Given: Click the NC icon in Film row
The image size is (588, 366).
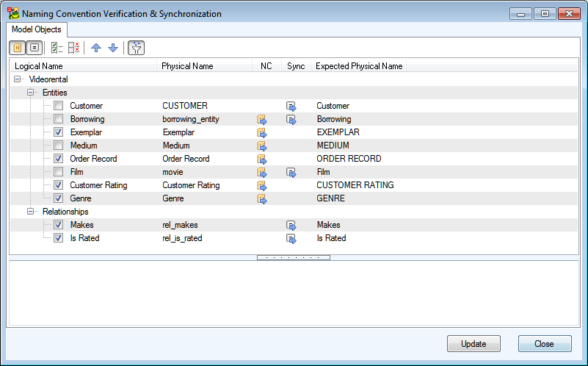Looking at the screenshot, I should (262, 173).
